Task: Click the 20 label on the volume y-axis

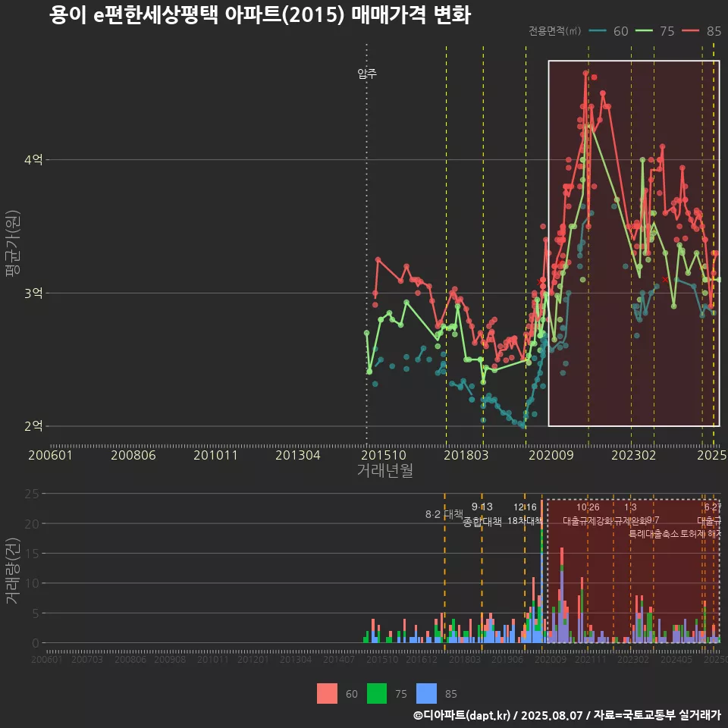Action: click(32, 524)
